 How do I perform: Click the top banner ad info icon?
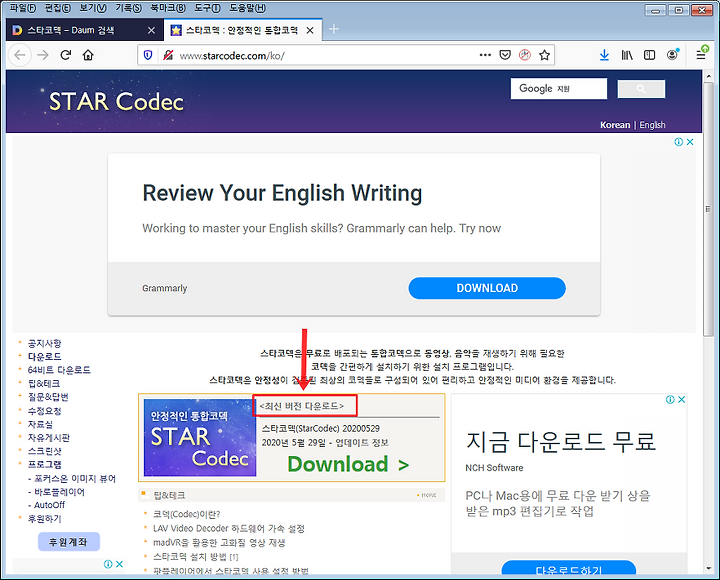(x=678, y=142)
